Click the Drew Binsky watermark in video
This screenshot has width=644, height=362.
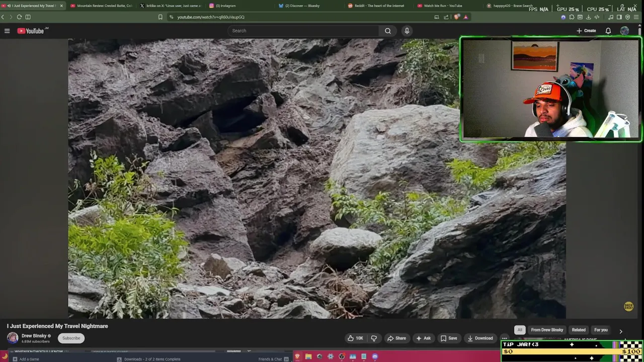[x=628, y=306]
